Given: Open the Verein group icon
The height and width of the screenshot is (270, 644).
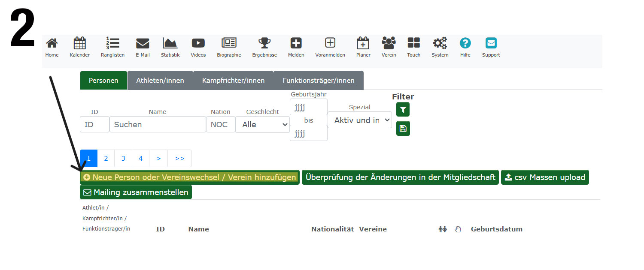Looking at the screenshot, I should 389,44.
